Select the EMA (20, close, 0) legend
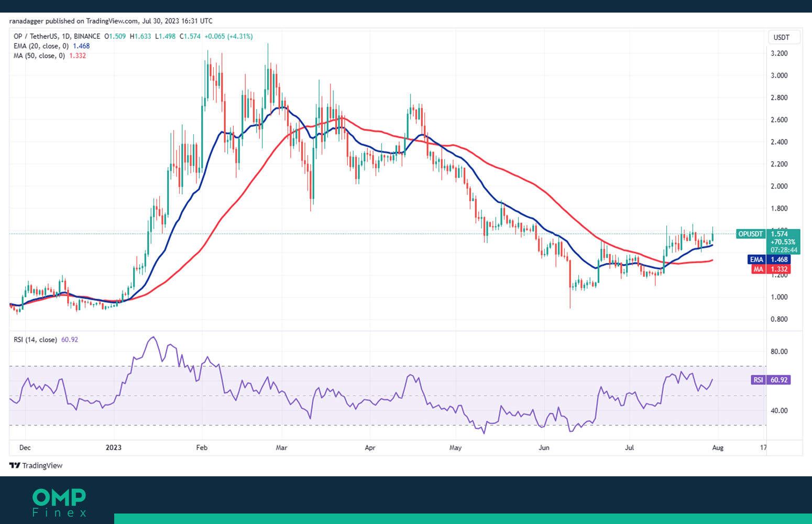This screenshot has height=524, width=812. pyautogui.click(x=51, y=46)
